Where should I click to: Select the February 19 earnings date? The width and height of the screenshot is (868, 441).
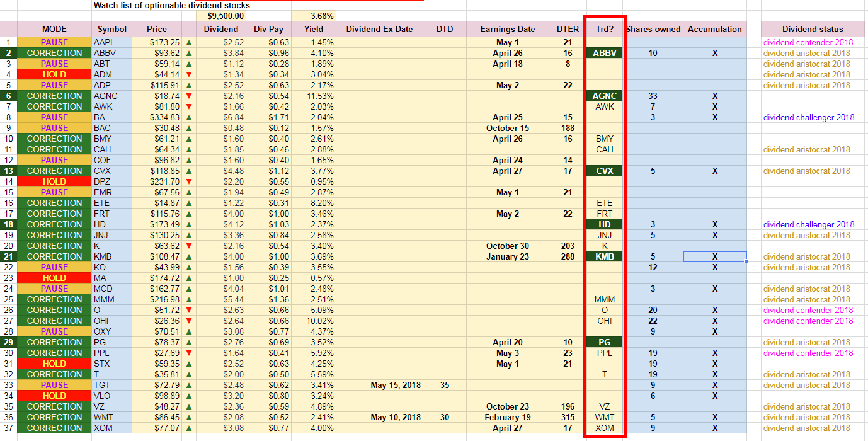508,417
